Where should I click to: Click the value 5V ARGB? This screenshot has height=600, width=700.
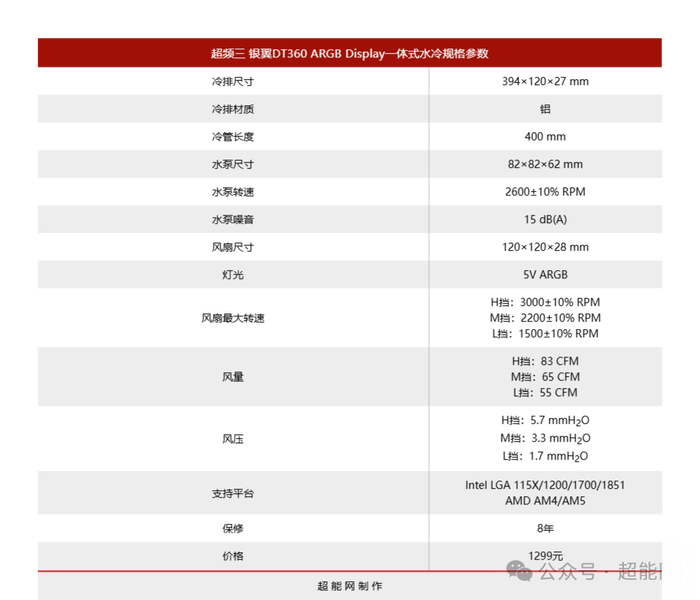click(x=545, y=275)
